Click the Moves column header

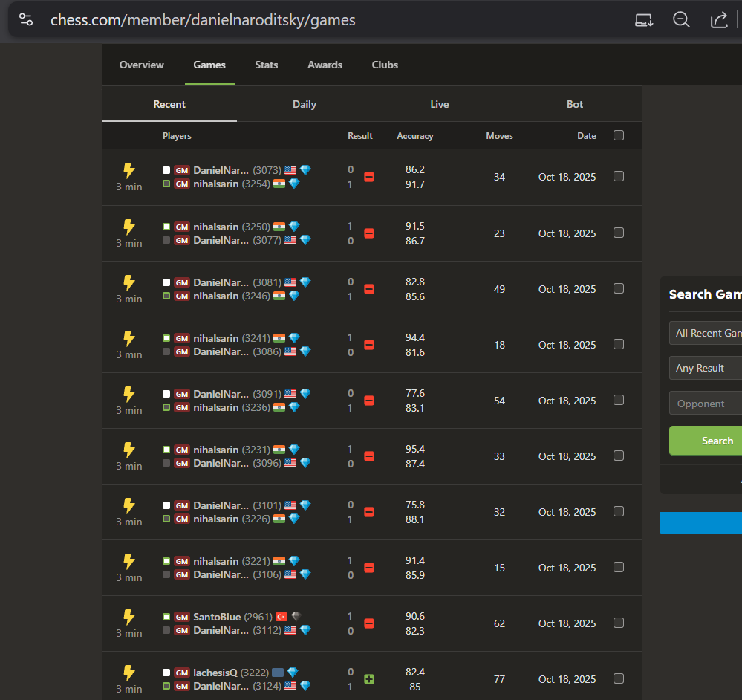point(499,136)
